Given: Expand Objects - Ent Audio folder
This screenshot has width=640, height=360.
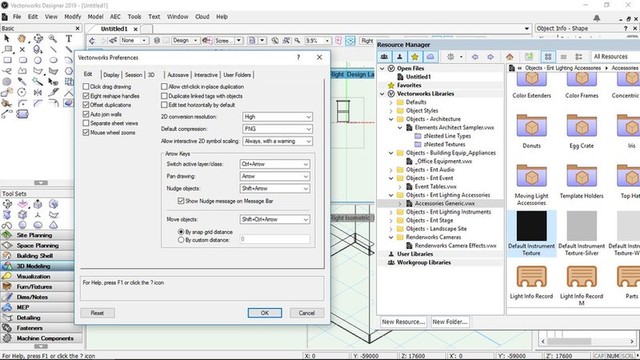Looking at the screenshot, I should (x=391, y=170).
